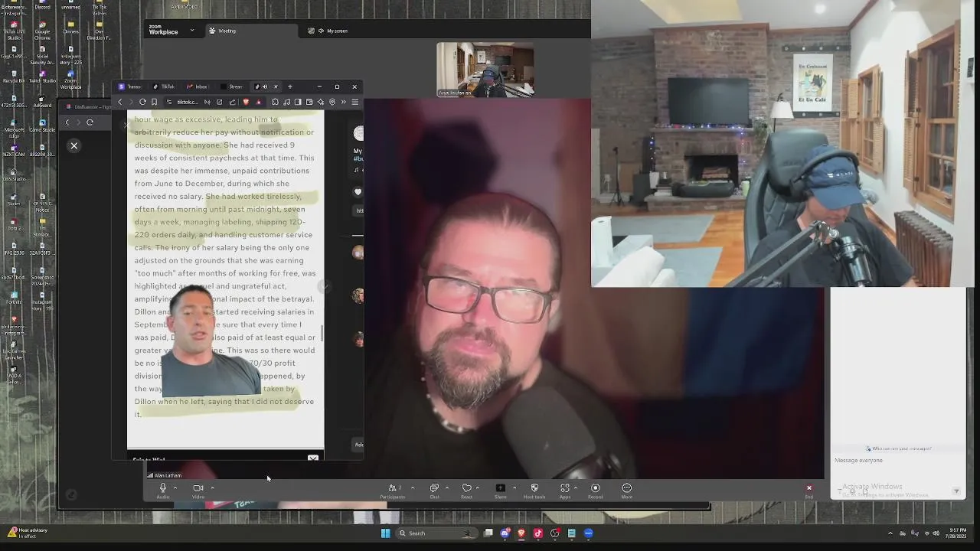This screenshot has width=980, height=551.
Task: Reload the TikTok page in Brave
Action: (142, 102)
